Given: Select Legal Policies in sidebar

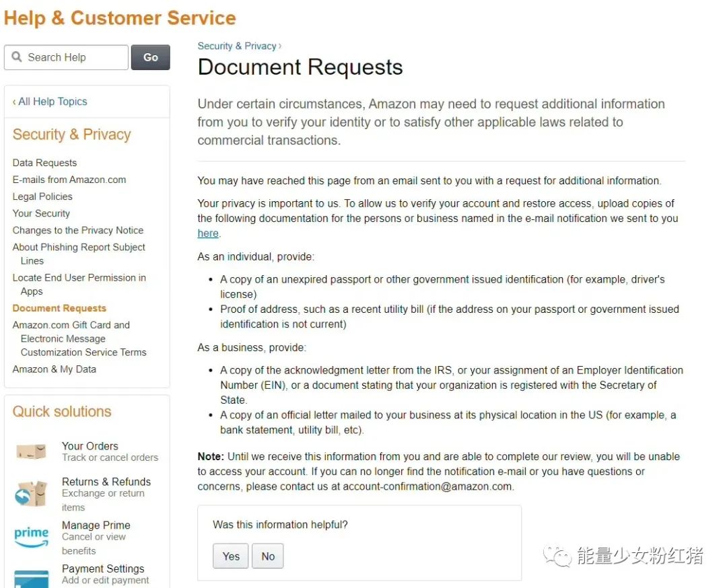Looking at the screenshot, I should [42, 196].
